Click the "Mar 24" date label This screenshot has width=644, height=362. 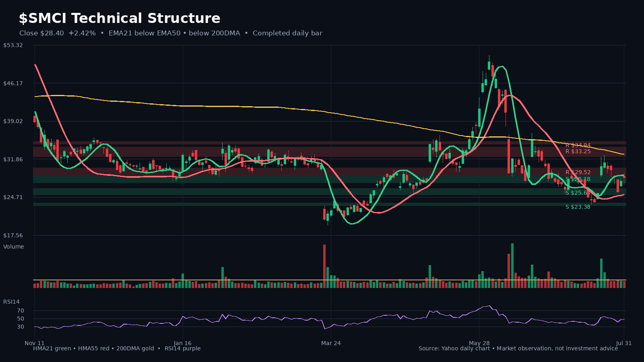click(331, 343)
